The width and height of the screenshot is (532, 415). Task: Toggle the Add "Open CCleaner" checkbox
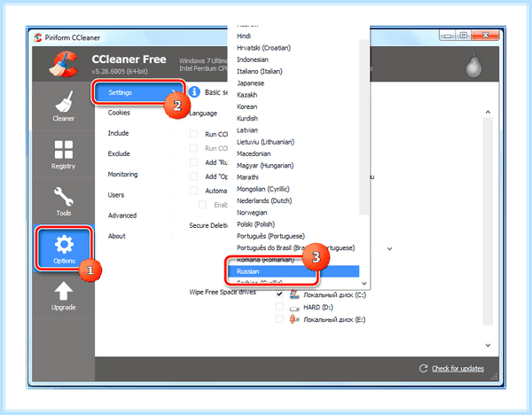point(193,176)
